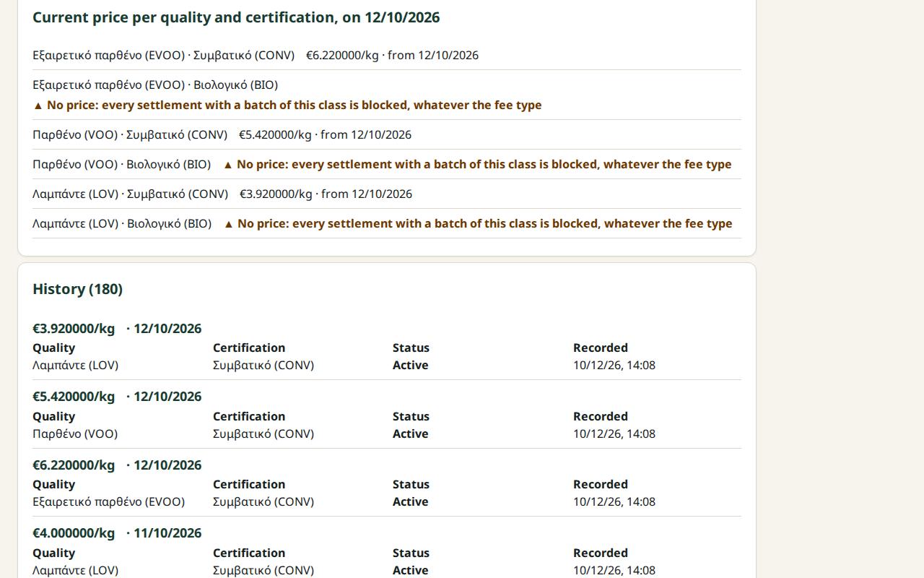Click the 'Active' status in the €5.420000/kg history entry
This screenshot has width=924, height=578.
(x=411, y=434)
